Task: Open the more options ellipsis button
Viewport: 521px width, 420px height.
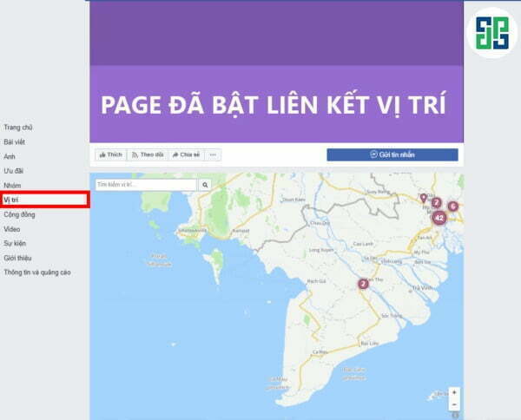Action: point(213,154)
